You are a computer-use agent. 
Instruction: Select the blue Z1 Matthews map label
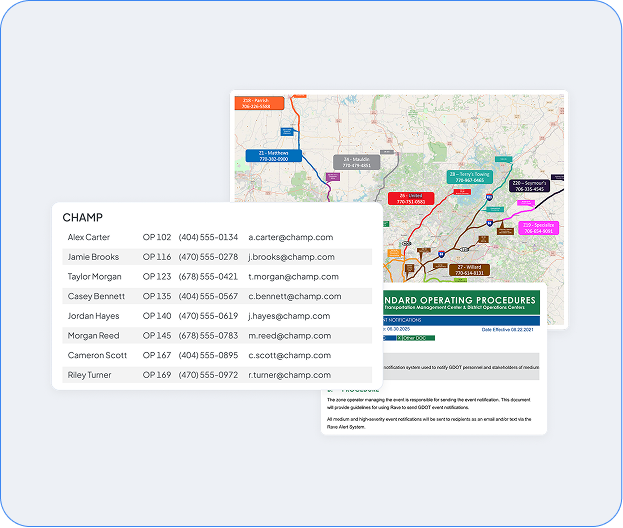point(274,156)
